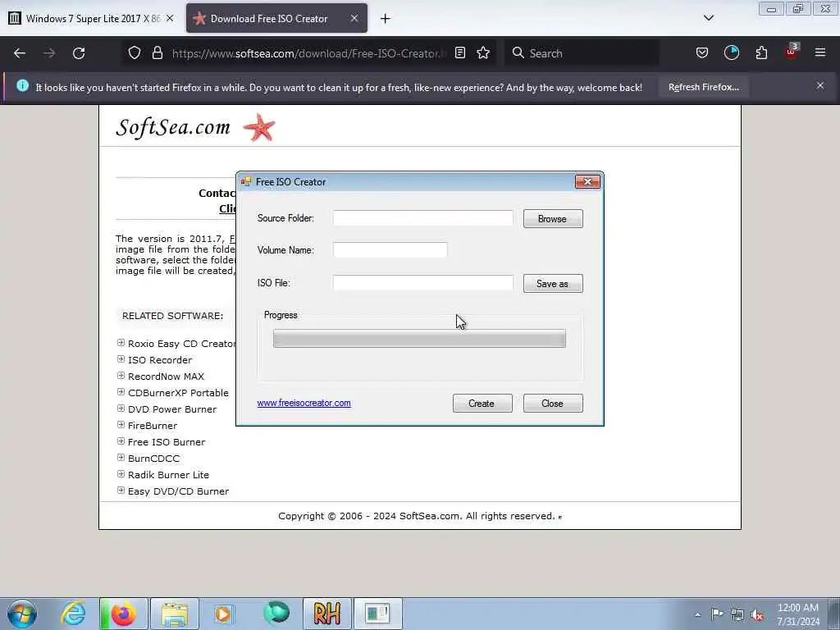Reload the page with the refresh icon
The height and width of the screenshot is (630, 840).
click(x=79, y=53)
